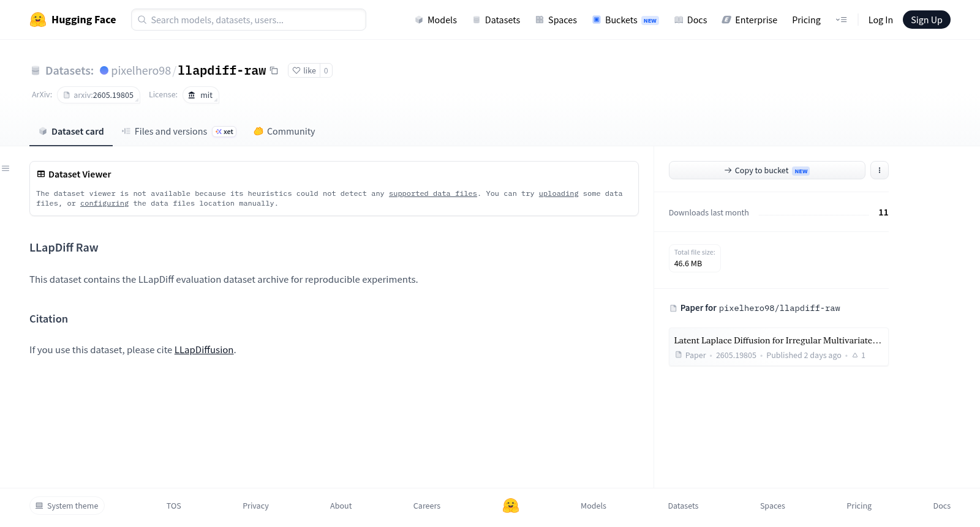The image size is (980, 527).
Task: Go to Datasets in top navigation
Action: pyautogui.click(x=496, y=20)
